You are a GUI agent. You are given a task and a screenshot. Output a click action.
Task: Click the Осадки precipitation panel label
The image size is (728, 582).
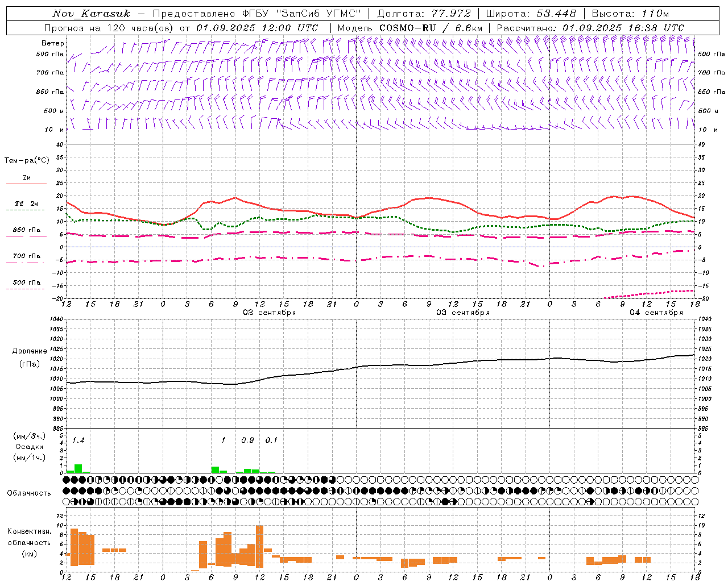[x=29, y=447]
